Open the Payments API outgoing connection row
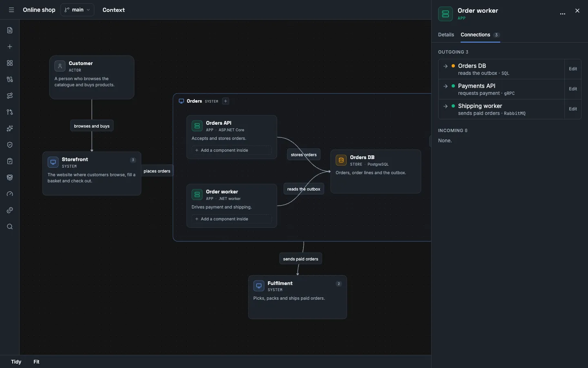This screenshot has height=368, width=588. (501, 89)
